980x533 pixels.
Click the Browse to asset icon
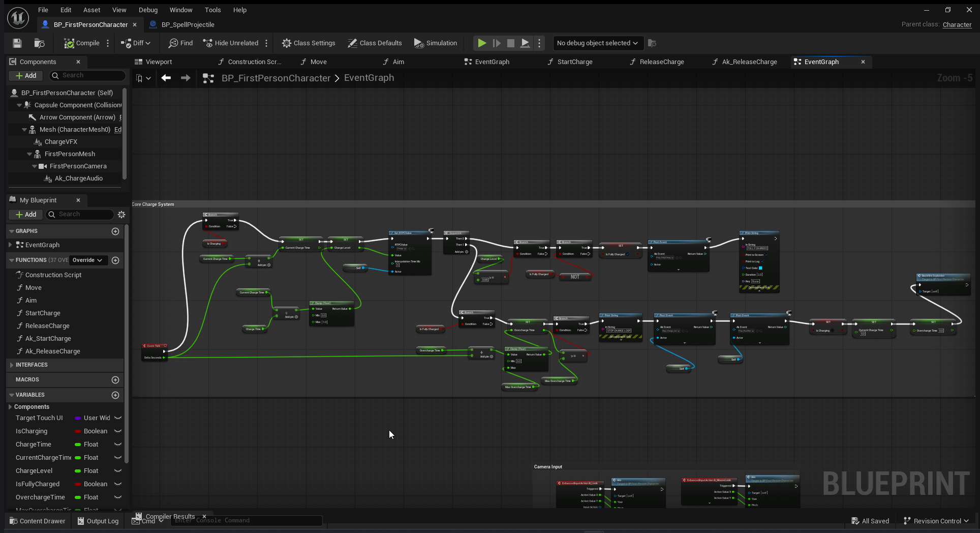click(39, 43)
